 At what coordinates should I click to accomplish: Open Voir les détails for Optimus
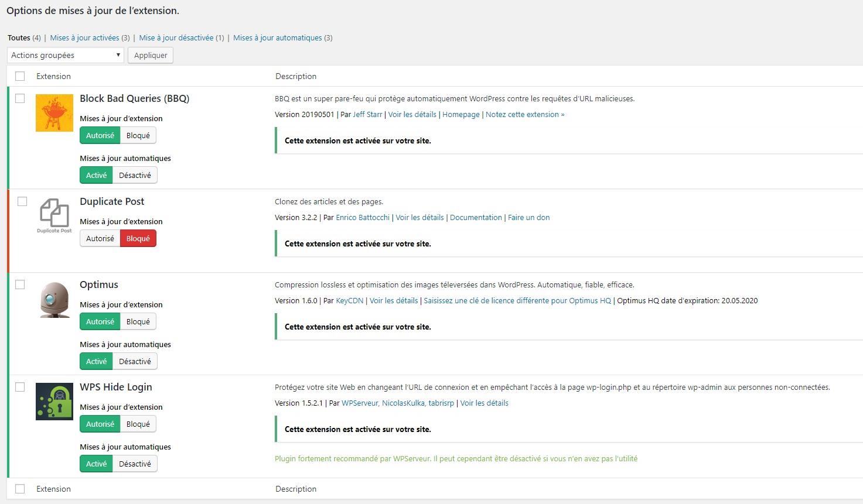[x=394, y=300]
